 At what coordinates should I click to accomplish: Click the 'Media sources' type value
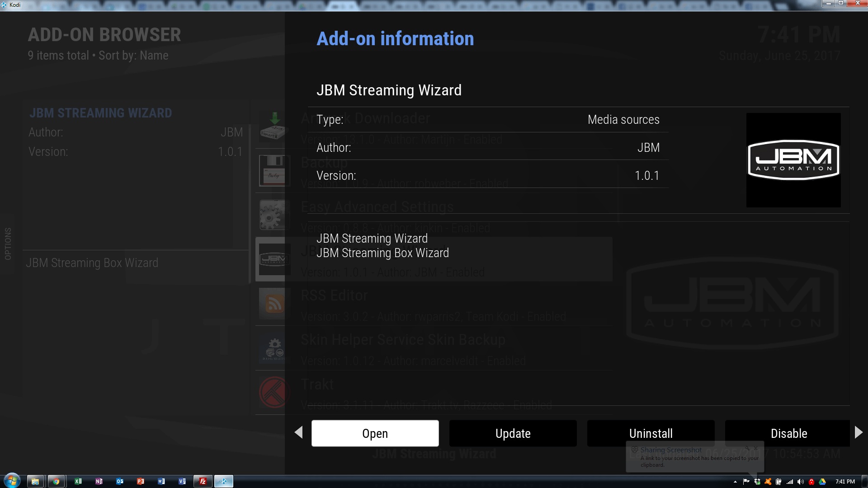coord(623,120)
